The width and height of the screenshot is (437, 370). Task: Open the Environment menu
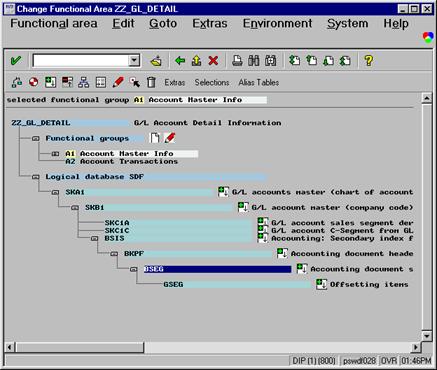(x=277, y=24)
